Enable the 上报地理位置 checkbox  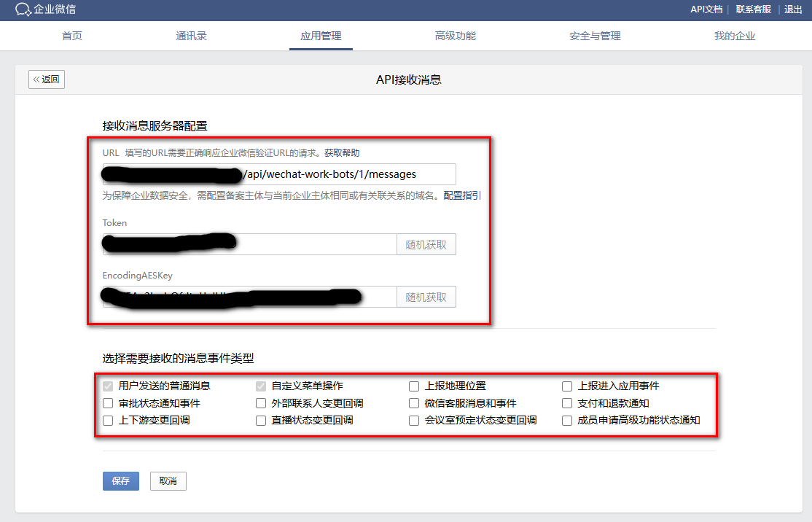pos(414,386)
